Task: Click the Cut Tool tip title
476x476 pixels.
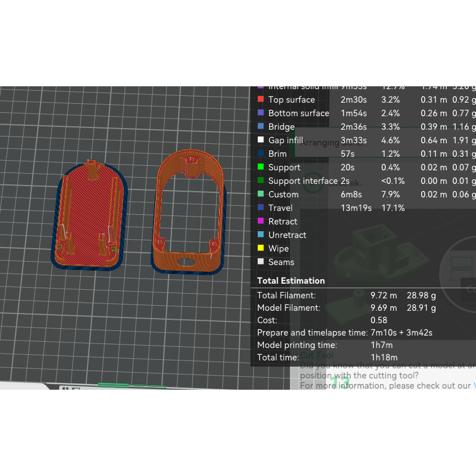Action: pyautogui.click(x=316, y=355)
